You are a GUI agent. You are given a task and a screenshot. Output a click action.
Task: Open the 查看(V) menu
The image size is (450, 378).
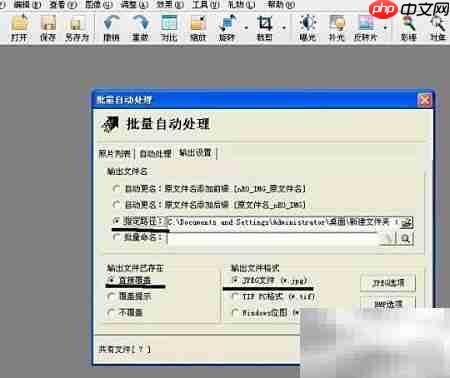[63, 5]
